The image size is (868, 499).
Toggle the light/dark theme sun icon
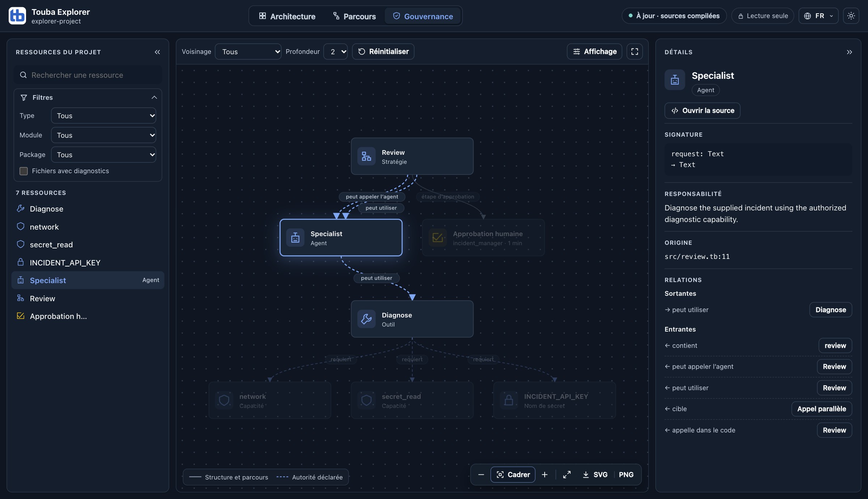coord(851,16)
